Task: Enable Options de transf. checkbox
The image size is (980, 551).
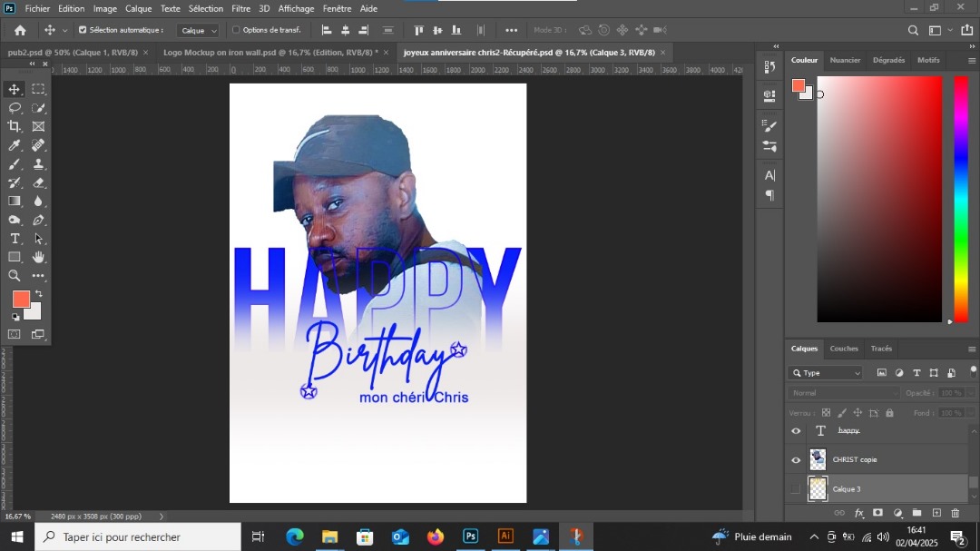Action: click(x=236, y=30)
